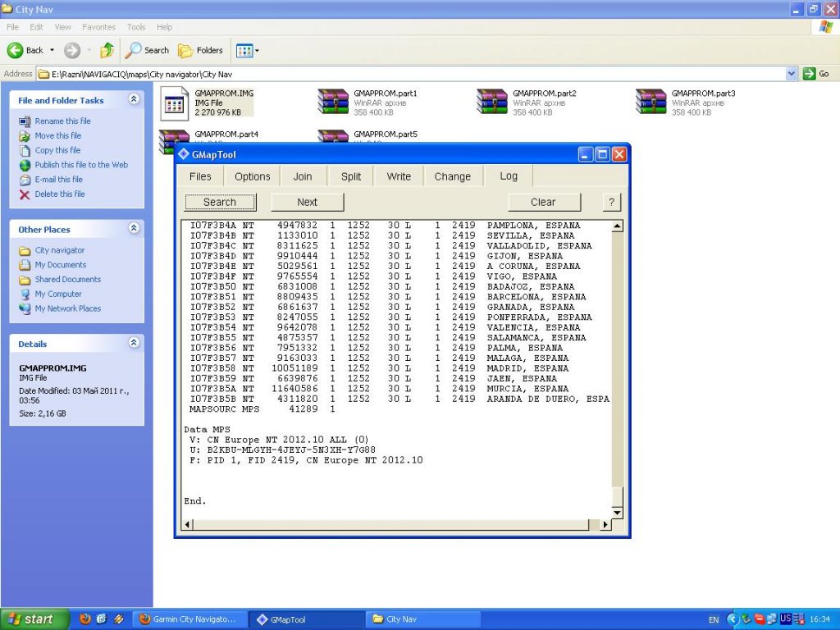Screen dimensions: 840x630
Task: Click the Rename this file link
Action: coord(62,121)
